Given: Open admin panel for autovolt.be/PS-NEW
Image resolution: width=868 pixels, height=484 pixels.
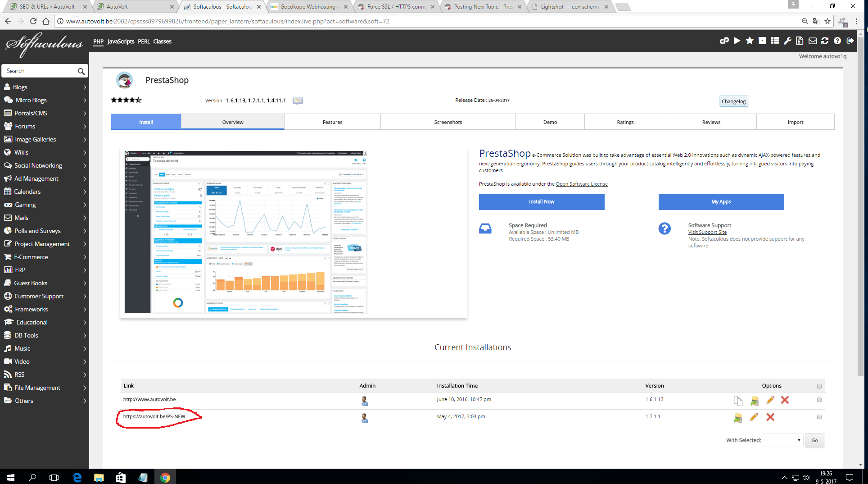Looking at the screenshot, I should click(x=365, y=418).
